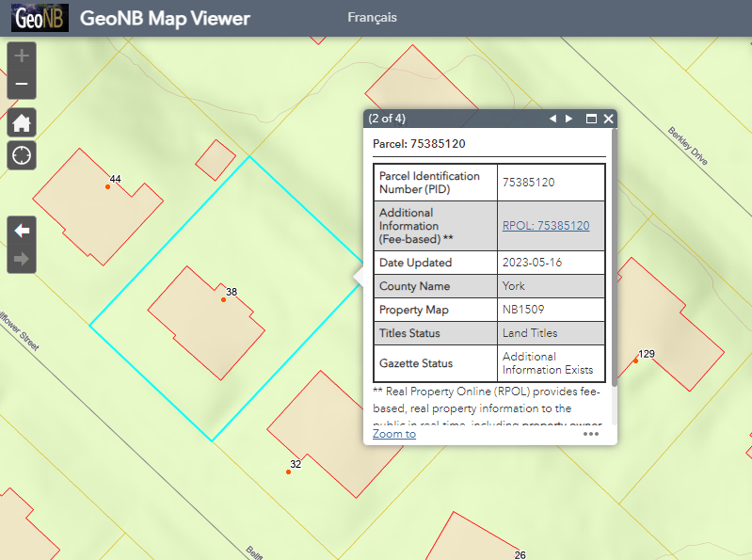Close the parcel popup
752x560 pixels.
point(608,119)
